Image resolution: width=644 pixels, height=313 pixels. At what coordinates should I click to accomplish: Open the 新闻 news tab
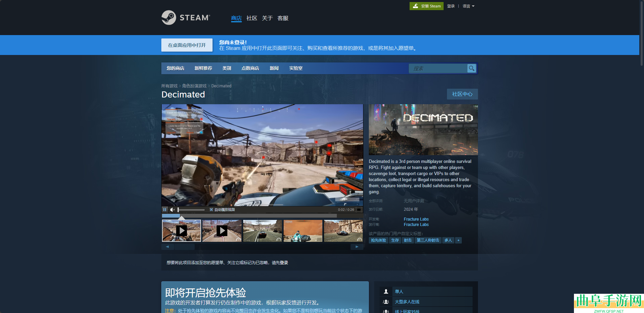click(274, 68)
